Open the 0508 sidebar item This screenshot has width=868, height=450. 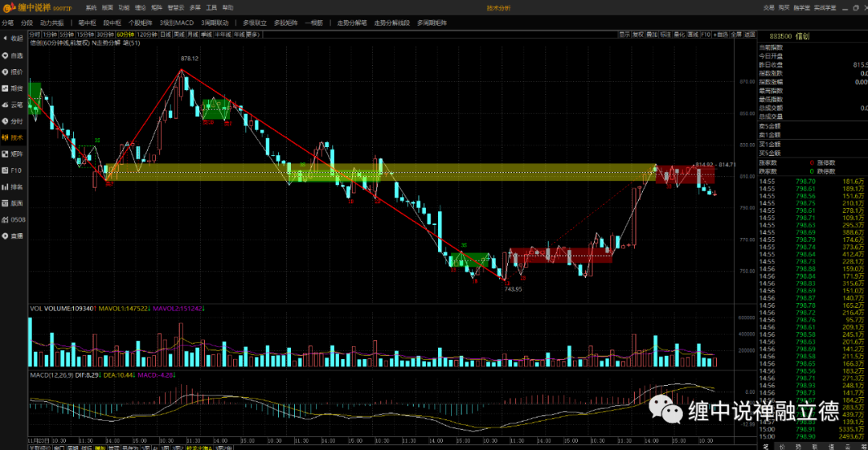(14, 219)
